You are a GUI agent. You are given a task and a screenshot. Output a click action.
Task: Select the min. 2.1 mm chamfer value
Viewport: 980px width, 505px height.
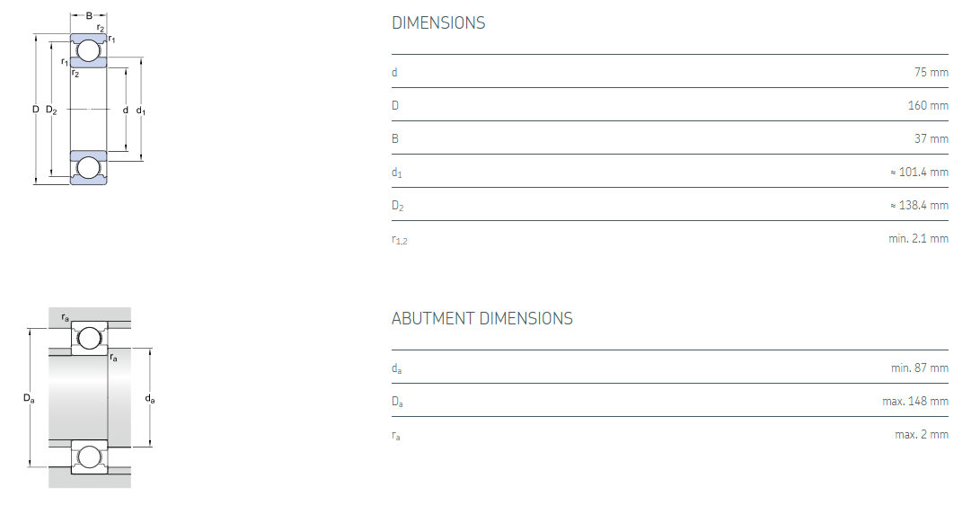coord(918,238)
